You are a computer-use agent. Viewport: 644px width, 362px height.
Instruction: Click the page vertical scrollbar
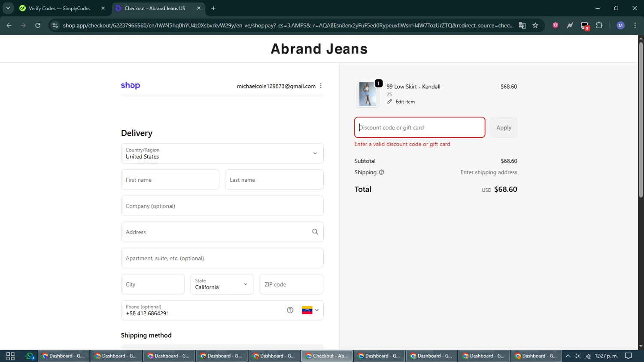click(x=641, y=119)
